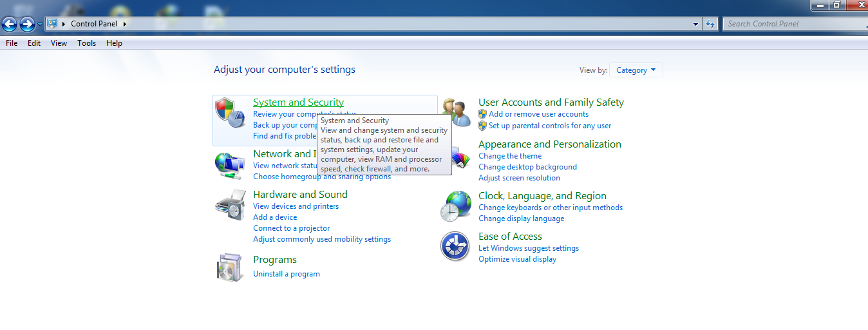This screenshot has width=868, height=330.
Task: Open Appearance and Personalization heading
Action: [550, 144]
